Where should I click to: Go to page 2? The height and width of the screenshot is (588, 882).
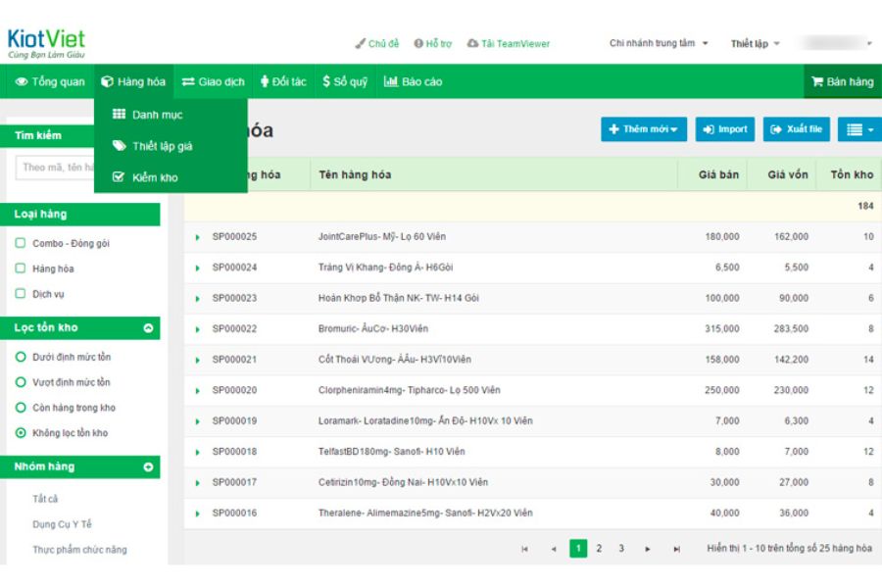599,549
